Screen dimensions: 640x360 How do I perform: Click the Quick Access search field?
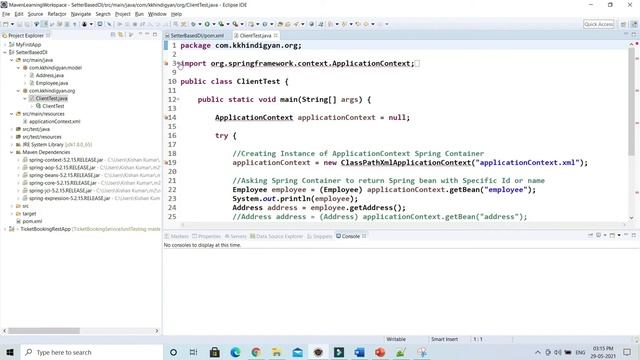[598, 24]
